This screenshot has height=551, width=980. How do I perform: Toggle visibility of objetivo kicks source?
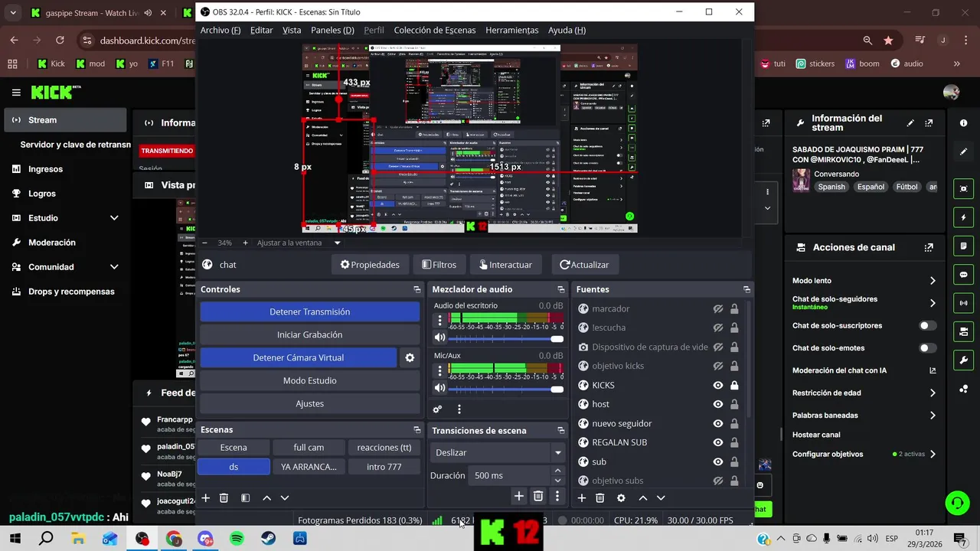[718, 366]
